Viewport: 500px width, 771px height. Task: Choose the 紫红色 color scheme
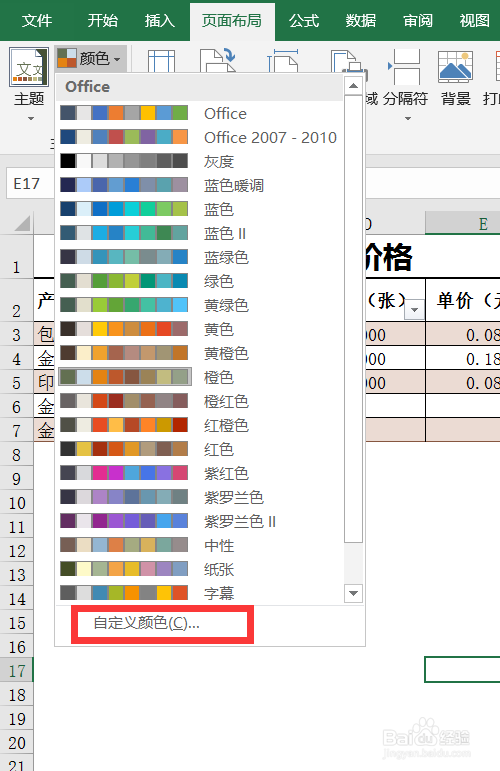(200, 474)
